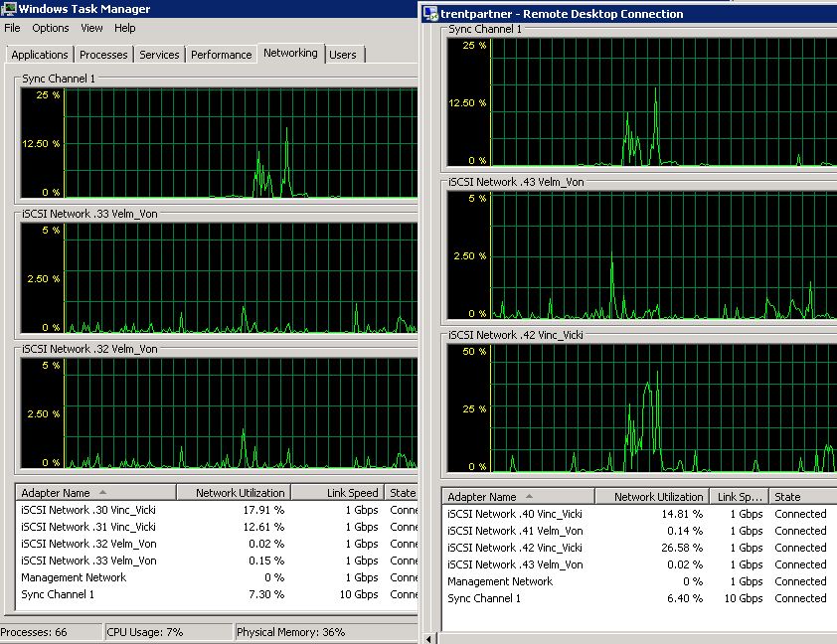Click the iSCSI Network .33 Velm_Von graph

point(219,278)
